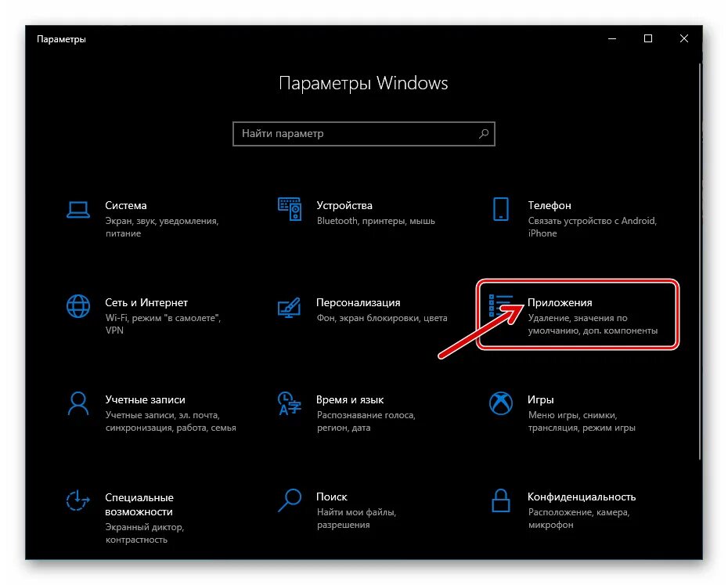Click the text "Найти мои файлы, разрешения"

coord(356,518)
